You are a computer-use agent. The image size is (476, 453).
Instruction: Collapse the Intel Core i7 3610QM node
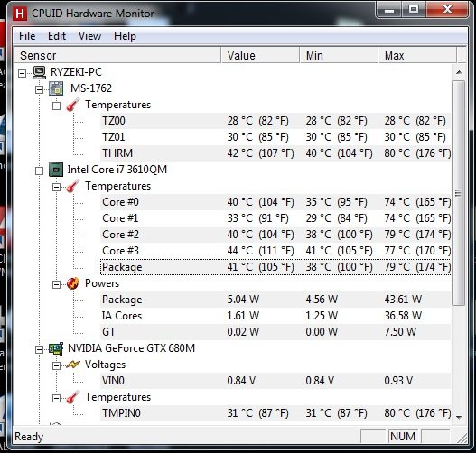click(x=39, y=171)
